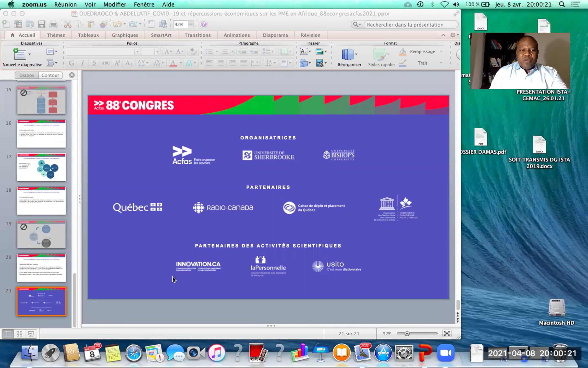Open the Zoom app in the Dock

445,353
